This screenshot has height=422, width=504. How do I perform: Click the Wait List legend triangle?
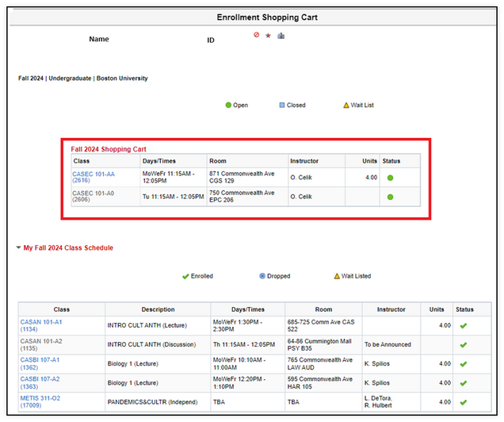[x=346, y=105]
